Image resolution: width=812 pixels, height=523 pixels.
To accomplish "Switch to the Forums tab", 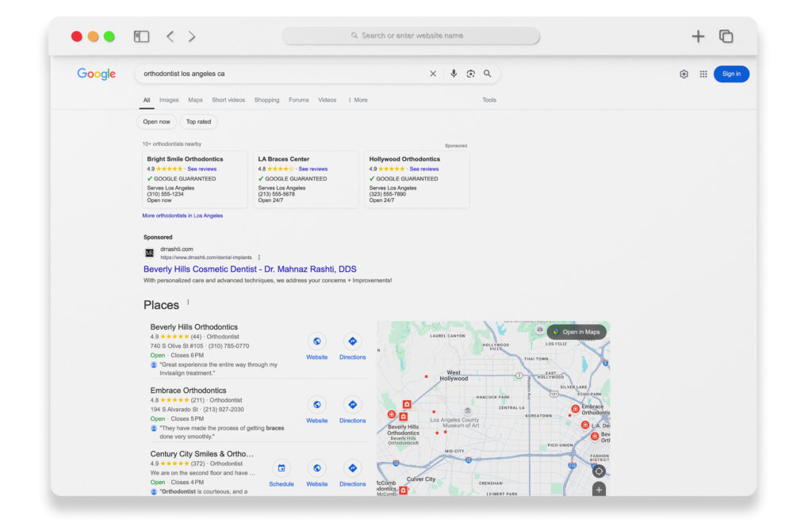I will pyautogui.click(x=299, y=101).
